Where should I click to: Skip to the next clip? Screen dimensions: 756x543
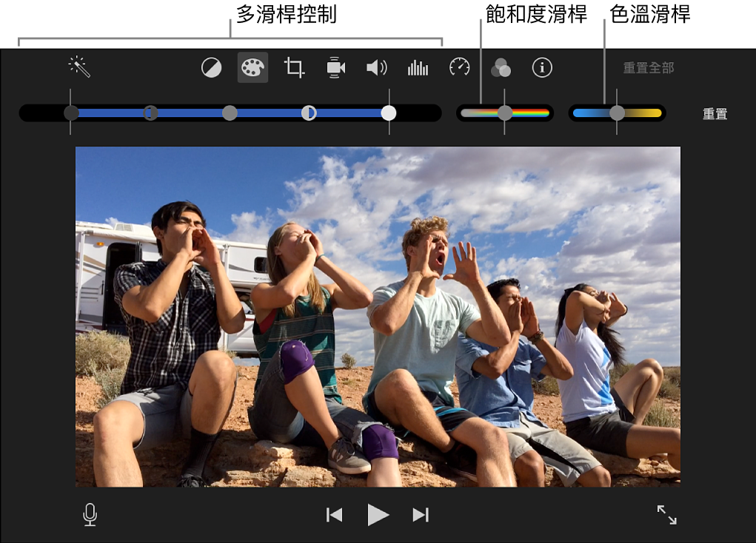click(x=421, y=515)
